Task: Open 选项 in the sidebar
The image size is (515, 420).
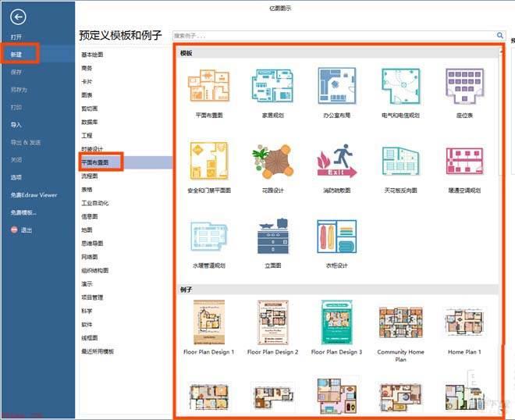Action: click(16, 177)
